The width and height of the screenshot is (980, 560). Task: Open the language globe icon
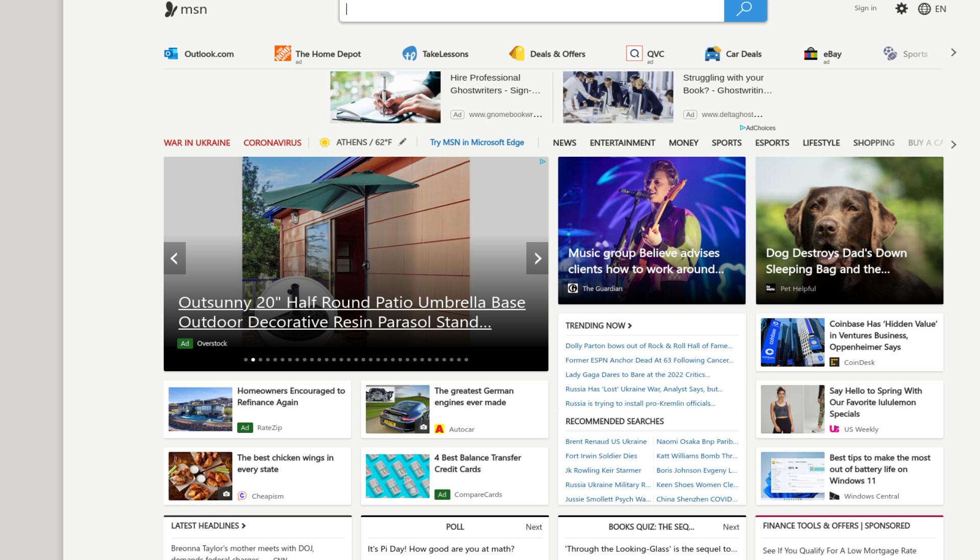click(x=924, y=9)
